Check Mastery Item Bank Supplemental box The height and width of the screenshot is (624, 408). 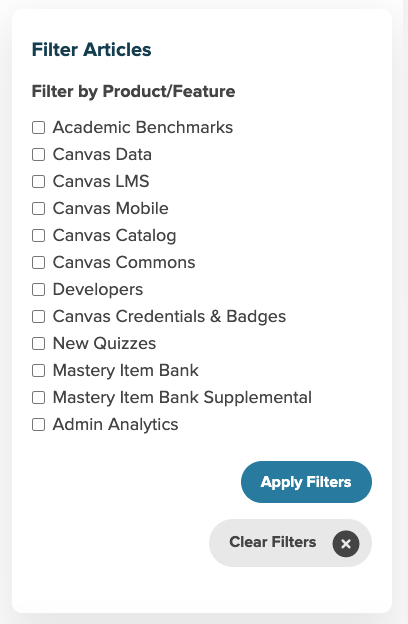[x=38, y=398]
